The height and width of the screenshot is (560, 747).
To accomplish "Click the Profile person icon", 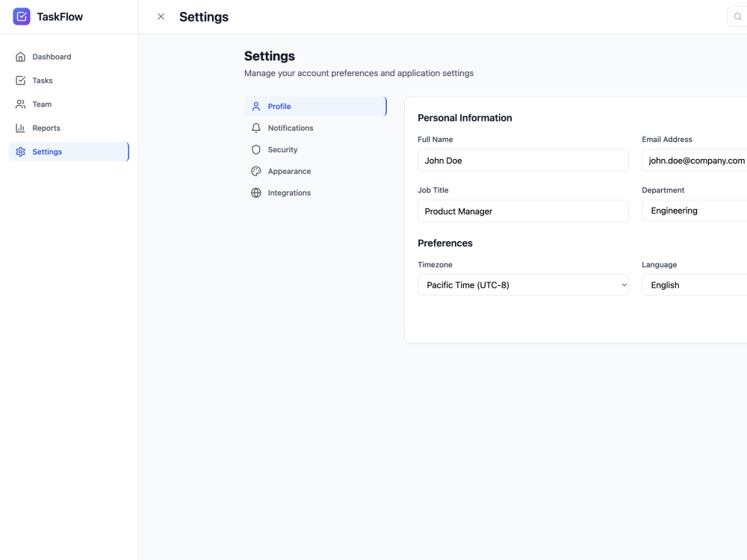I will point(255,106).
